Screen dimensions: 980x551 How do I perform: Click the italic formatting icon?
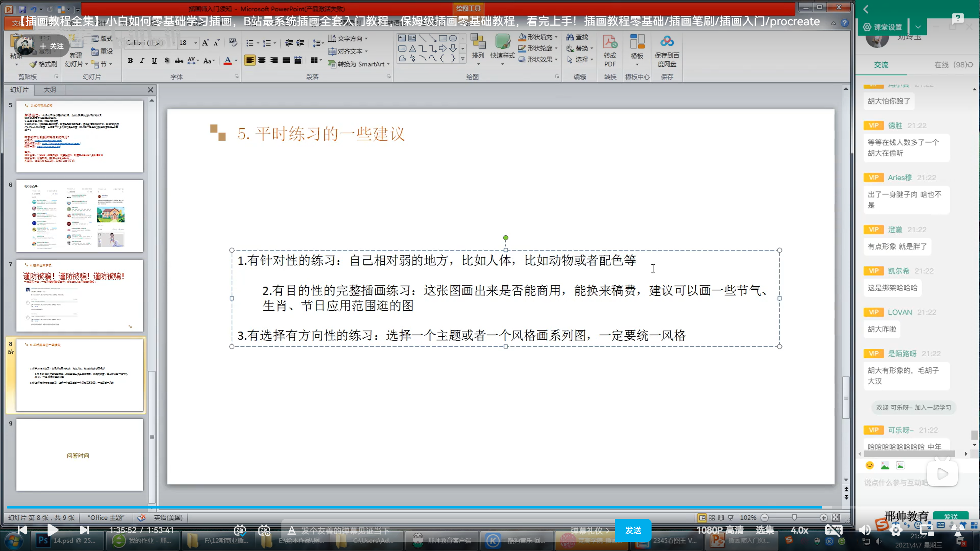point(142,60)
